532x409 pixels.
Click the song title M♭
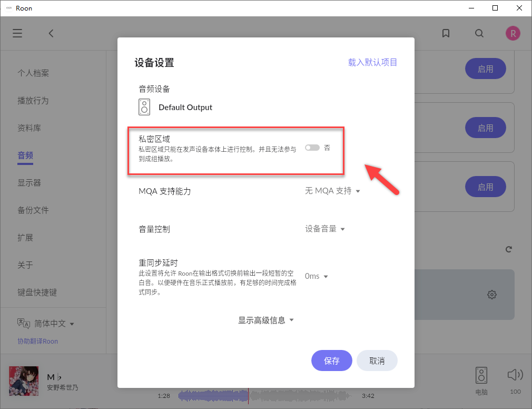(x=54, y=377)
